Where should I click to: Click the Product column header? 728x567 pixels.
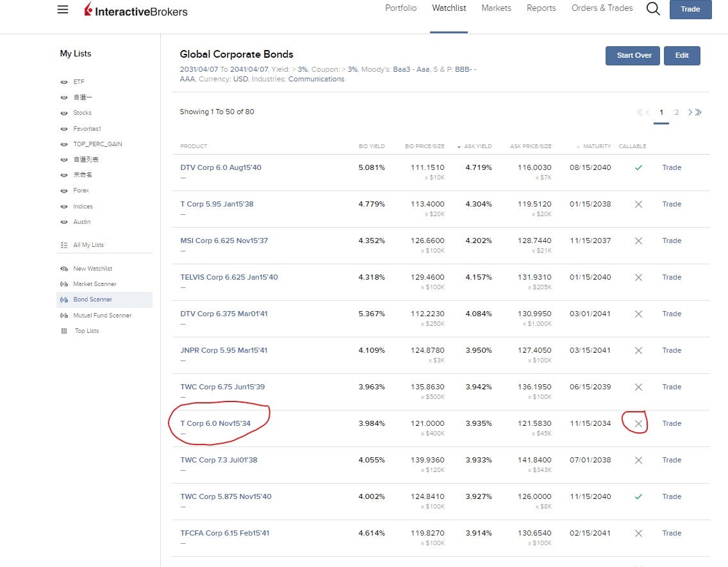[x=194, y=146]
